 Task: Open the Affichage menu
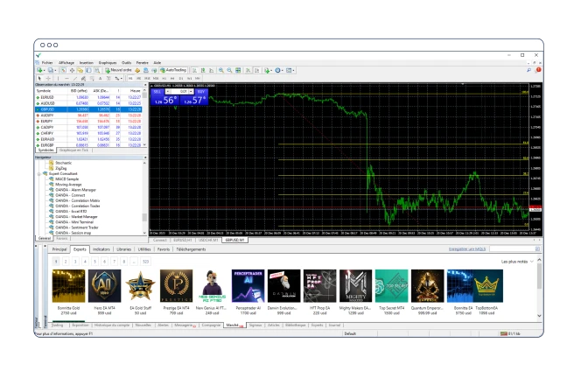tap(66, 63)
